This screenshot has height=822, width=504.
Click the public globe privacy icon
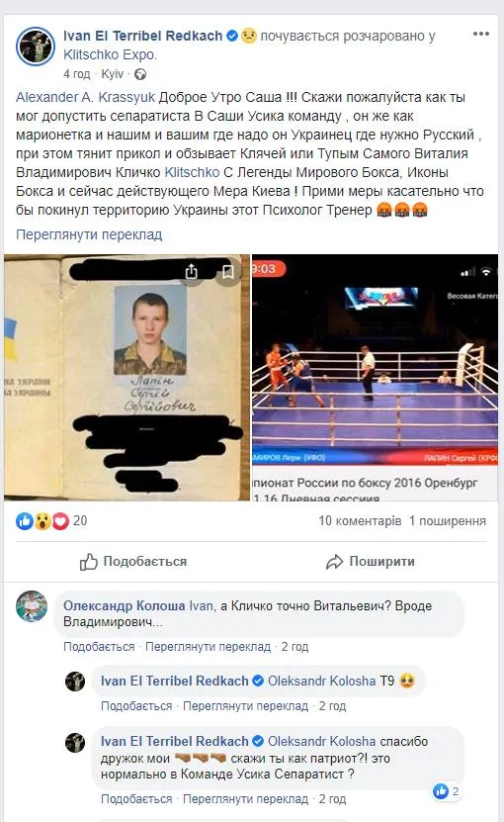pos(140,74)
